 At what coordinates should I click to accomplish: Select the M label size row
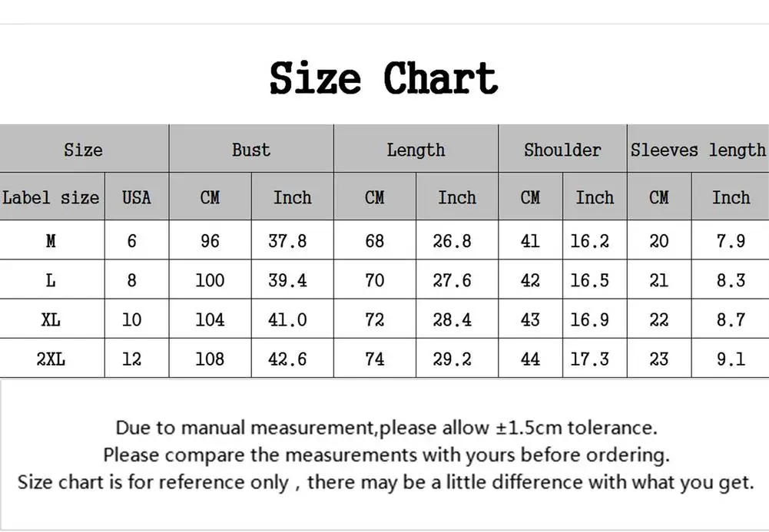(51, 241)
